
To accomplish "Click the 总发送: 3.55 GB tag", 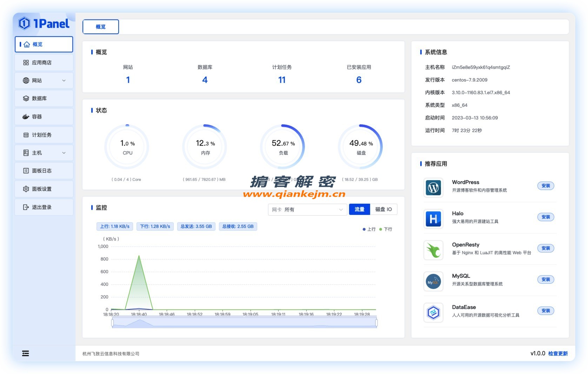I will pyautogui.click(x=196, y=227).
